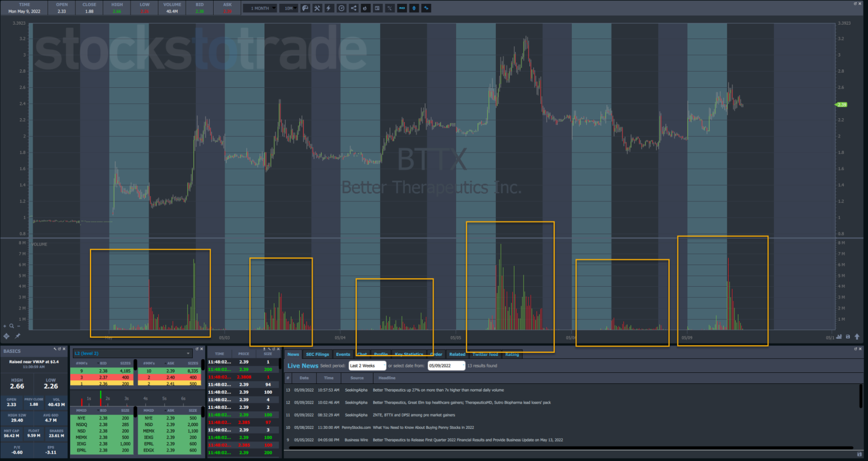Pop out the BASICS panel

[x=59, y=349]
